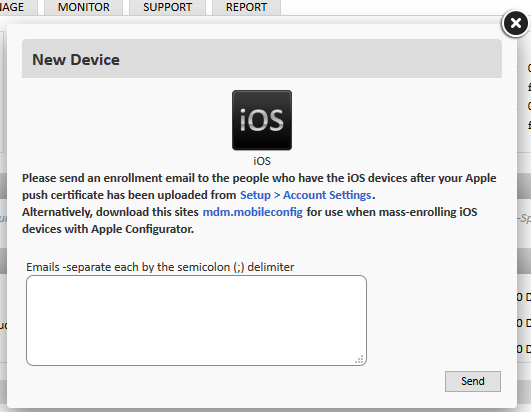
Task: Download the mdm.mobileconfig file
Action: pos(253,212)
